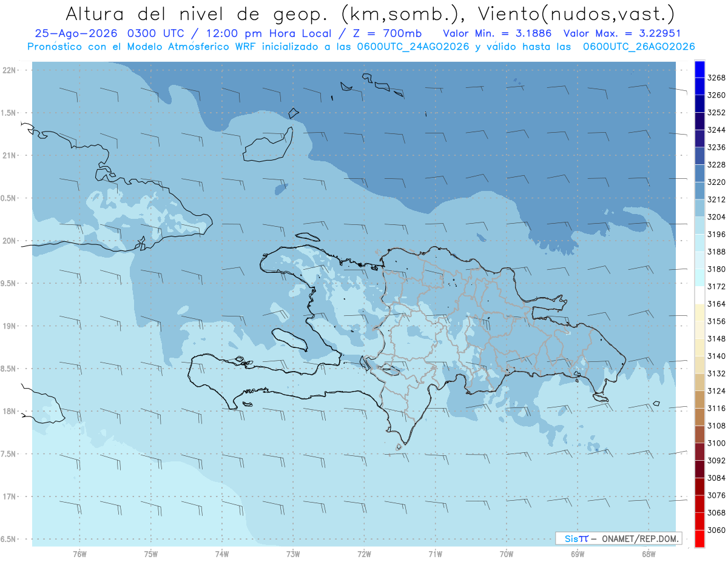Click the "3220" colorbar value

716,182
